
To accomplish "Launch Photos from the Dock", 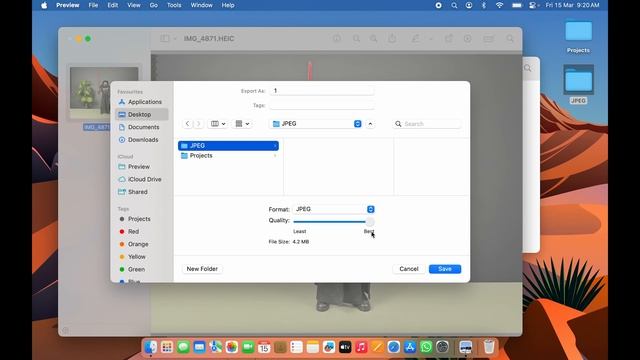I will coord(232,347).
